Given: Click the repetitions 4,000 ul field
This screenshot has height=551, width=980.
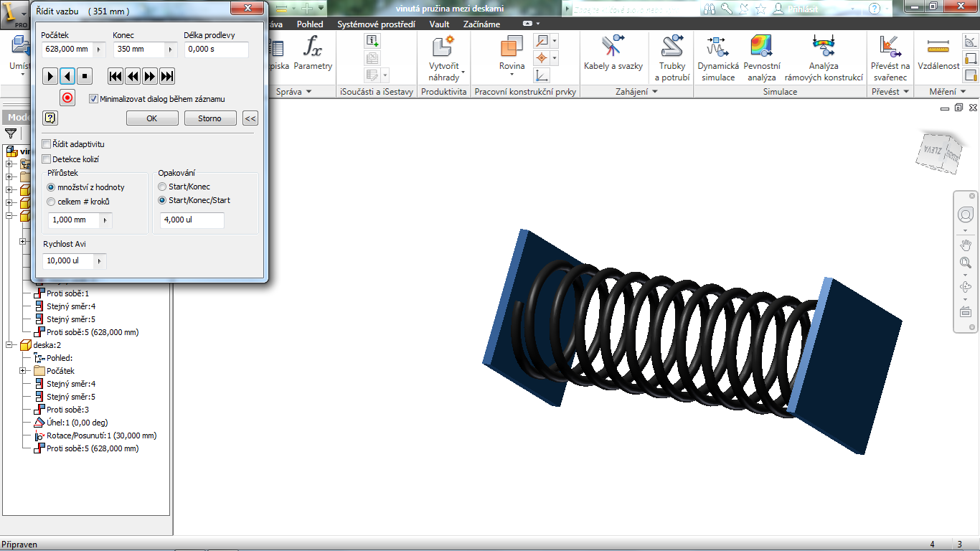Looking at the screenshot, I should [192, 220].
